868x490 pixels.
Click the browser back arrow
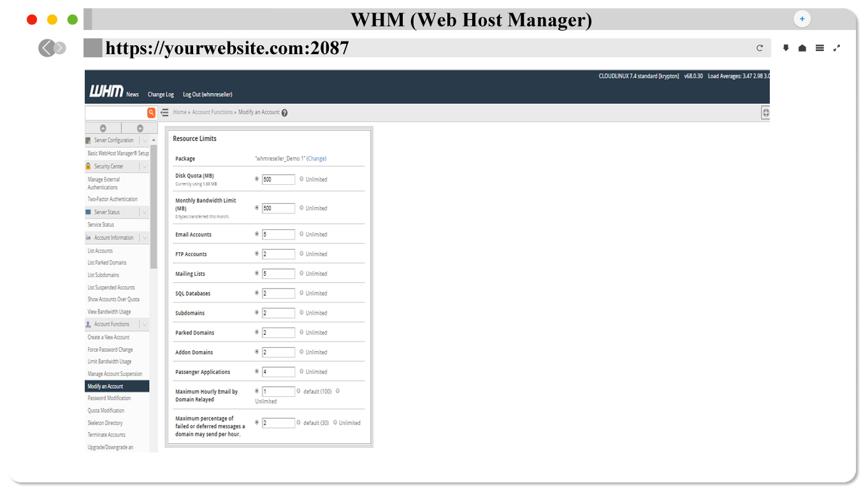tap(47, 48)
